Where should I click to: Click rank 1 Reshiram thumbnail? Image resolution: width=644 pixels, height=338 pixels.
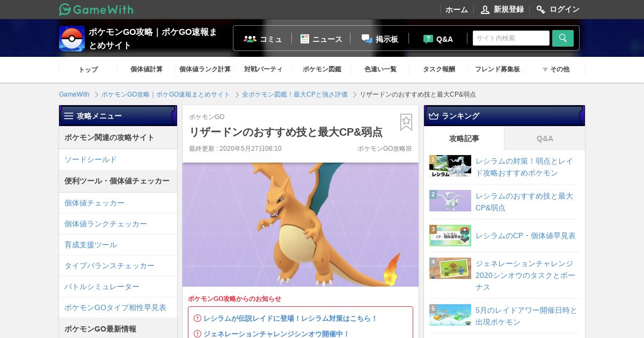(450, 166)
